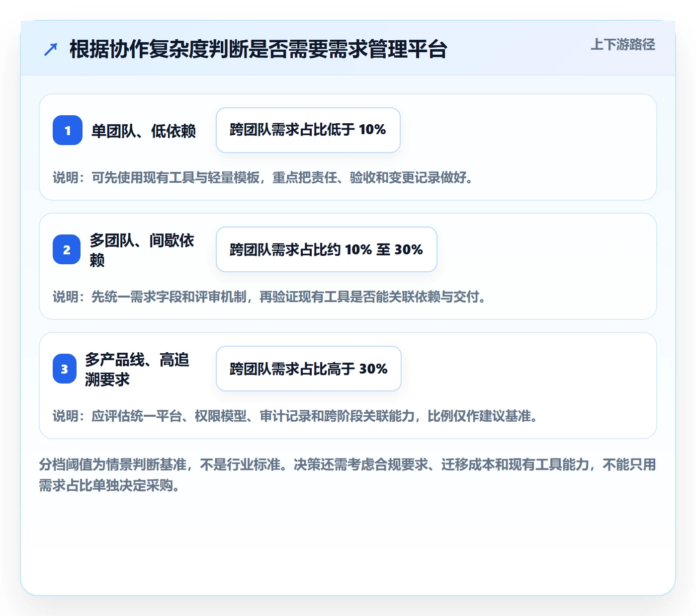Screen dimensions: 696x616
Task: Select the 单团队、低依赖 heading
Action: [144, 131]
